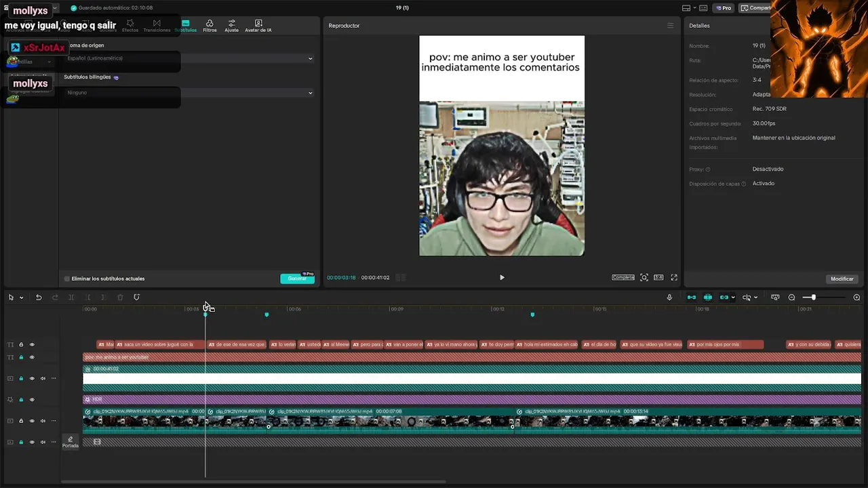Click the Completa quality button

click(x=623, y=277)
